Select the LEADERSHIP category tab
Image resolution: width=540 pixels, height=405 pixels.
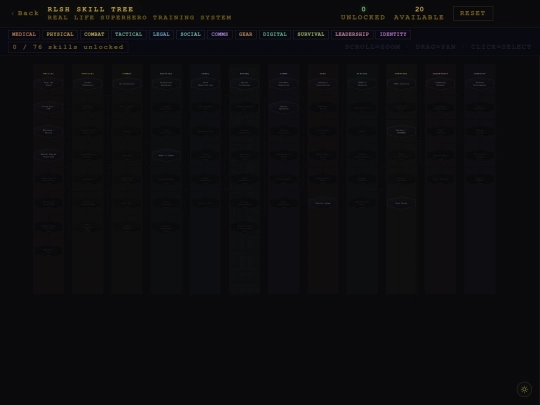coord(352,34)
